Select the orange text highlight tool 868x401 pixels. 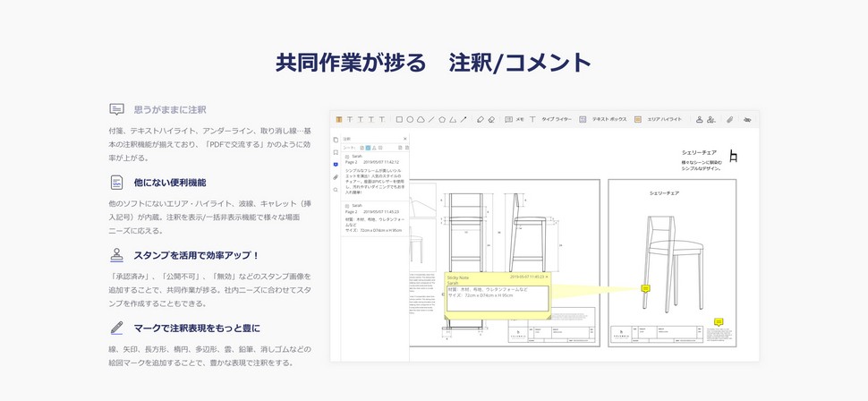[339, 119]
